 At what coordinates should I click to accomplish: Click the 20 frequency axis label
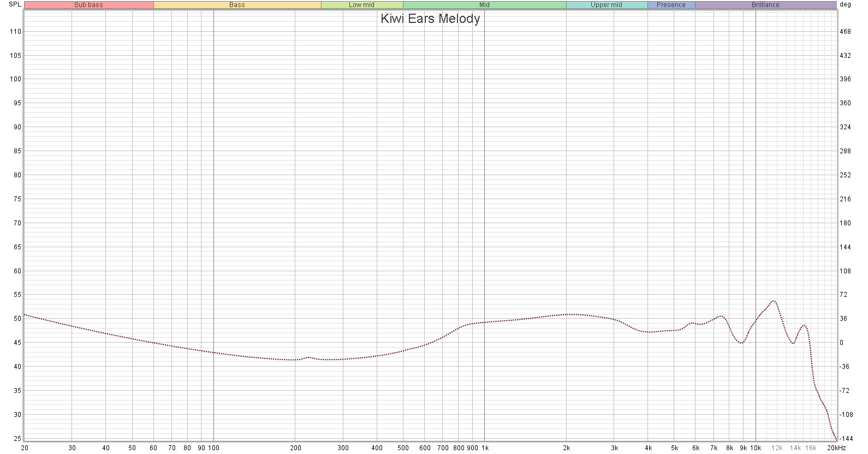[x=25, y=448]
